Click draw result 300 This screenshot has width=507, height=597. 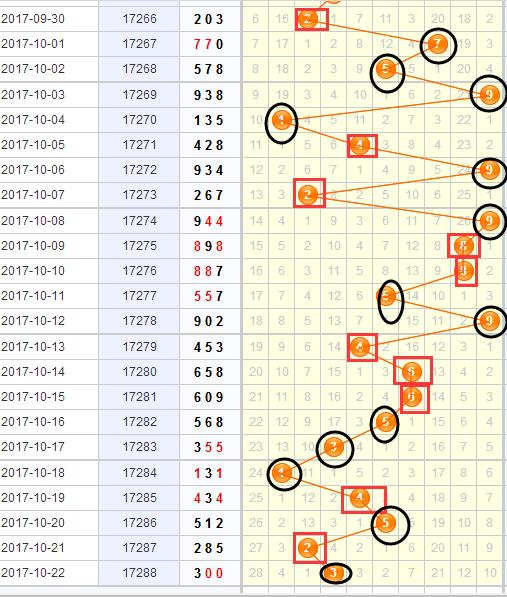point(208,573)
